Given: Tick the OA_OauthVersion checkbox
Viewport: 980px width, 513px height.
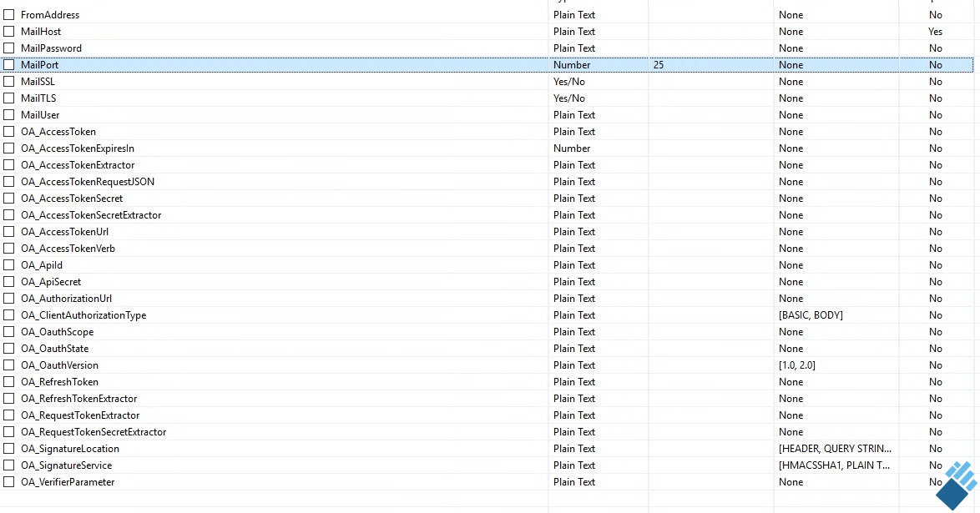Looking at the screenshot, I should click(8, 365).
